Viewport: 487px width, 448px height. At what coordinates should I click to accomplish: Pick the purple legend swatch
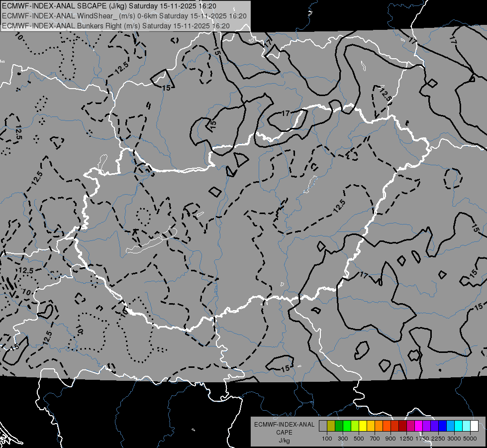(426, 426)
